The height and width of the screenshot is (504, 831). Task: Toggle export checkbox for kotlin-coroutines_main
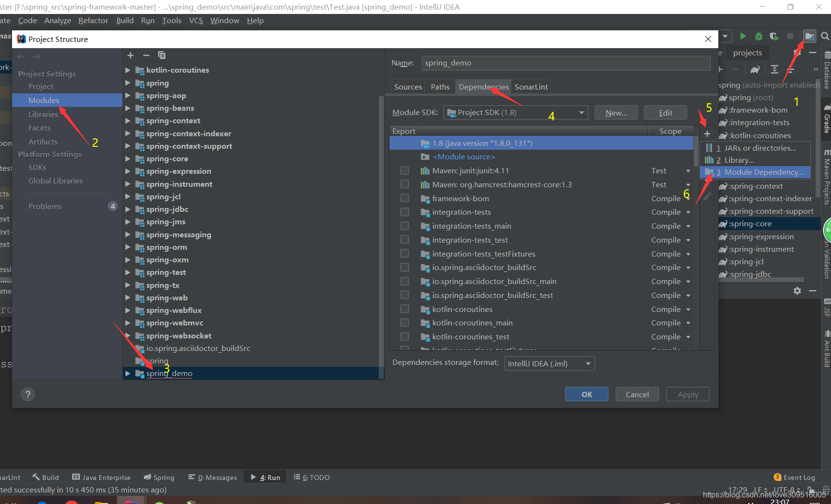[x=404, y=323]
